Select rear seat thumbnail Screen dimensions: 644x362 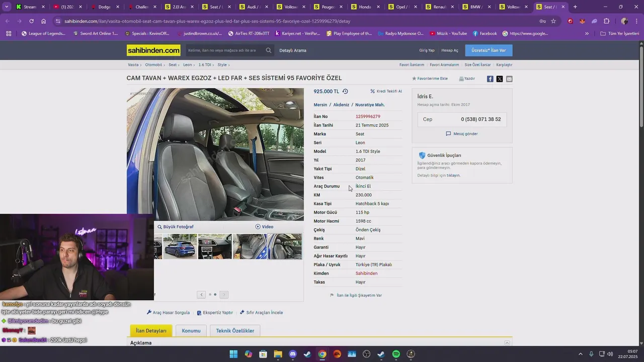click(x=250, y=246)
